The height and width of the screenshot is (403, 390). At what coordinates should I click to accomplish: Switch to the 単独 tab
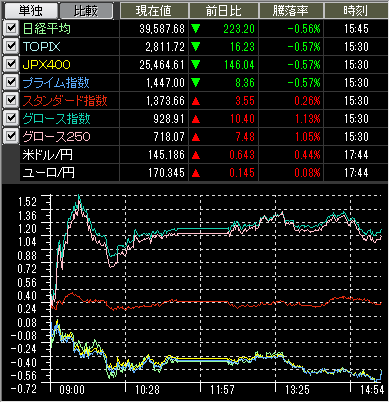pos(30,11)
